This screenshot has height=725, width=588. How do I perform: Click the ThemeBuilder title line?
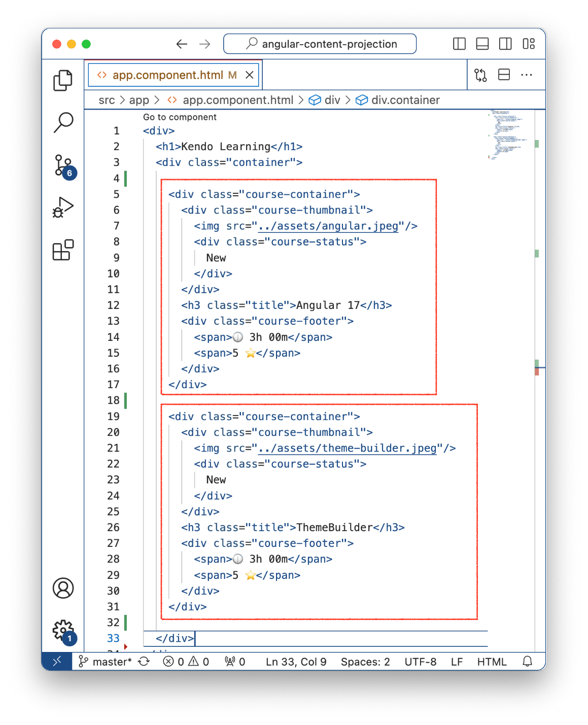point(293,528)
